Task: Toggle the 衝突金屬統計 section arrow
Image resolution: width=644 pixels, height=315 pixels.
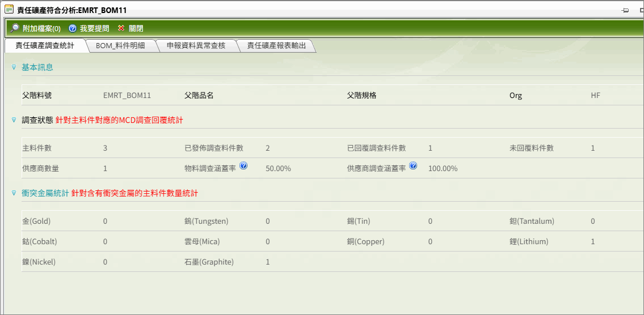Action: coord(14,193)
